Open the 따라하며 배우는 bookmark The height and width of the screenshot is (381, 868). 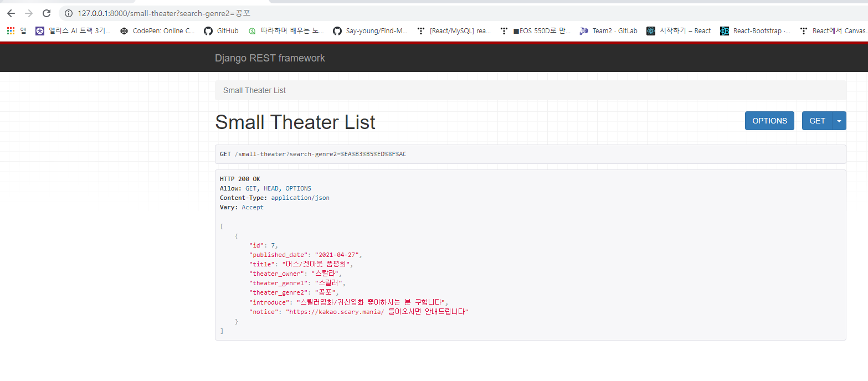[x=286, y=31]
